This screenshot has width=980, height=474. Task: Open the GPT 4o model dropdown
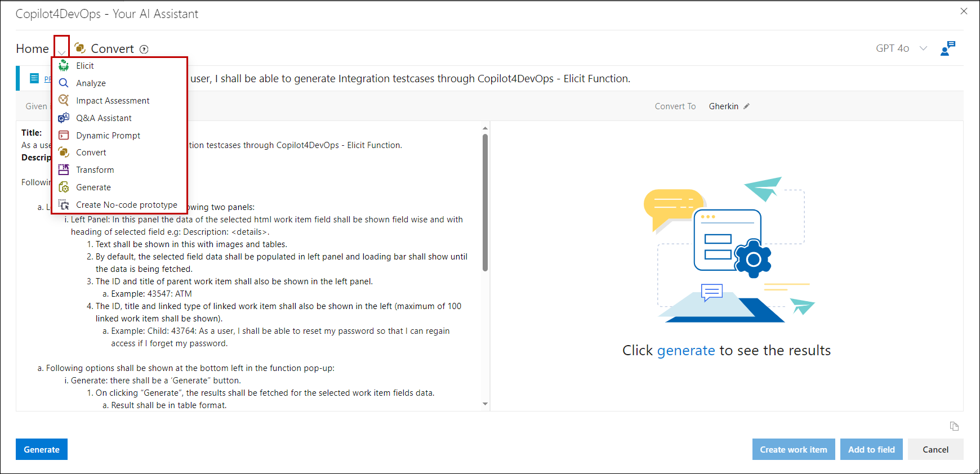(x=901, y=48)
